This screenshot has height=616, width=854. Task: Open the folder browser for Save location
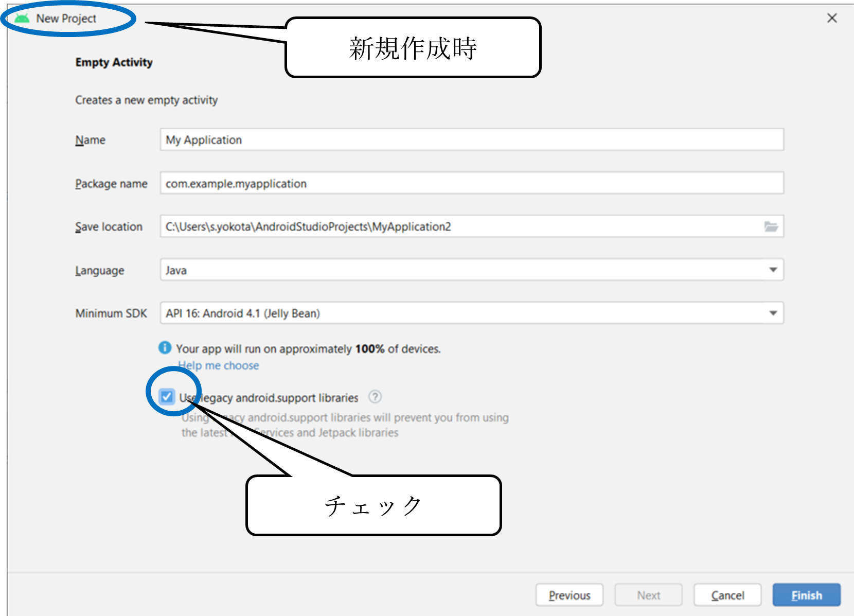point(771,227)
